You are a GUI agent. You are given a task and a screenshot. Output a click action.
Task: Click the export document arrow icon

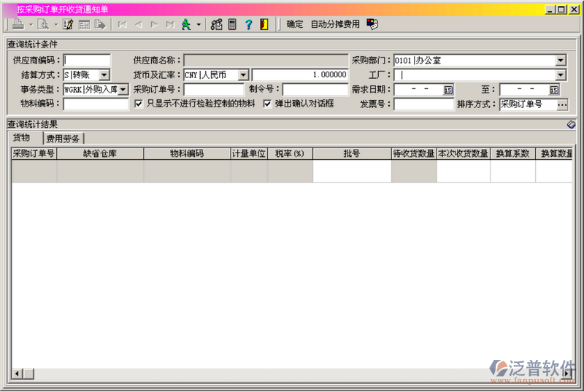100,25
